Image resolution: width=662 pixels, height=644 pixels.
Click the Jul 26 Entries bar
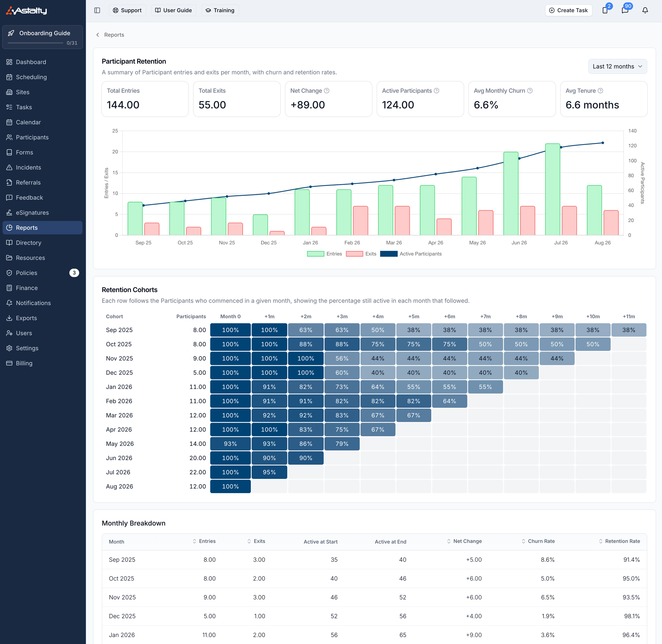553,190
